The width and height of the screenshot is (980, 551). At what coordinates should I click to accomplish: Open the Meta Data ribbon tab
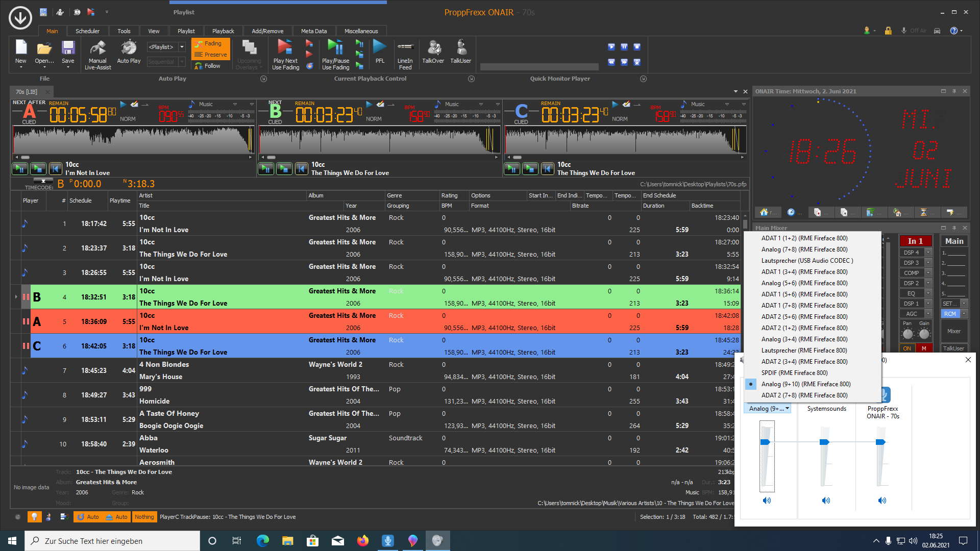click(314, 31)
